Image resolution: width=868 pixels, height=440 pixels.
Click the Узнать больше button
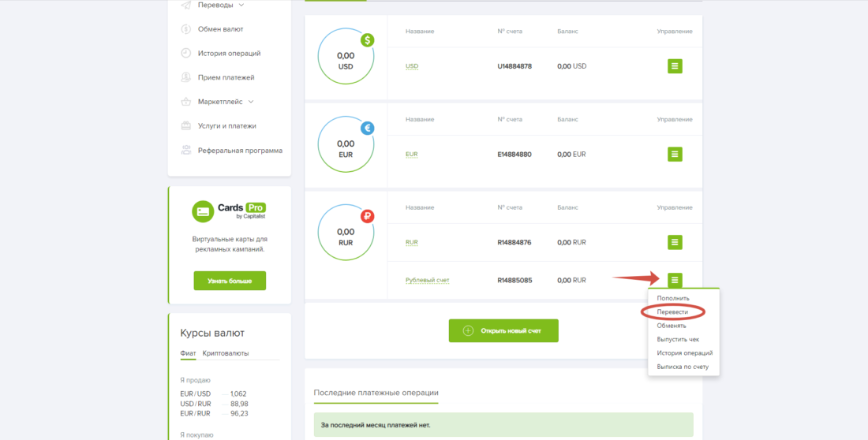tap(230, 281)
